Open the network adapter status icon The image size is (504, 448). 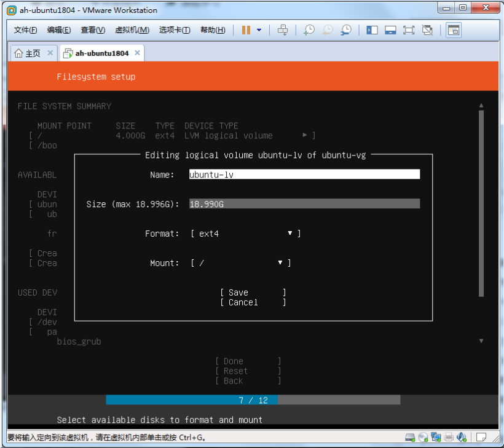(x=436, y=438)
